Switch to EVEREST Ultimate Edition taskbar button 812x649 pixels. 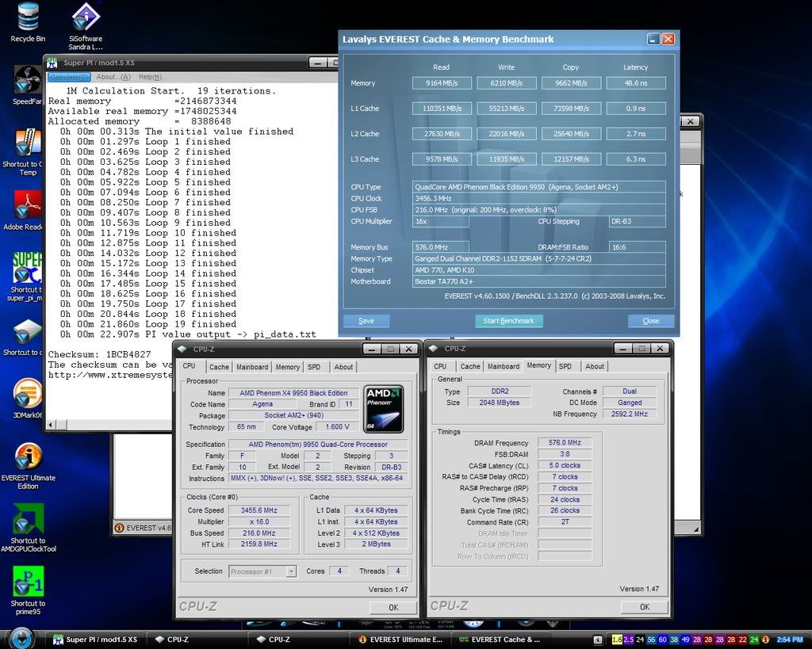tap(400, 639)
